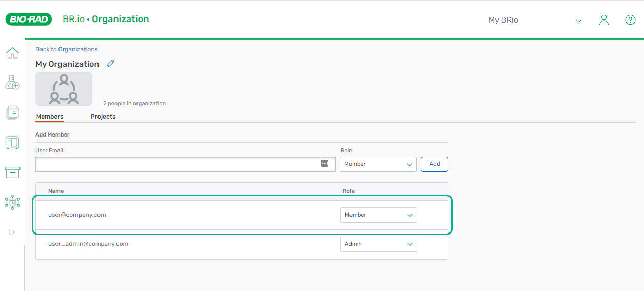Click the Add button
This screenshot has width=644, height=291.
click(434, 164)
